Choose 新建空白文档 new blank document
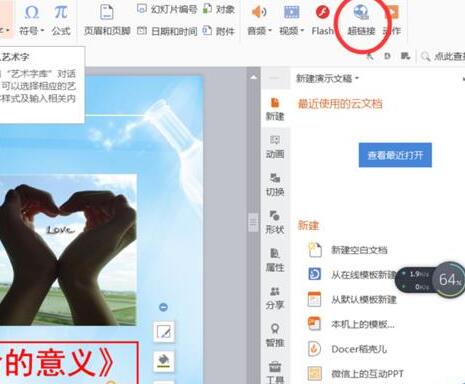 tap(347, 250)
